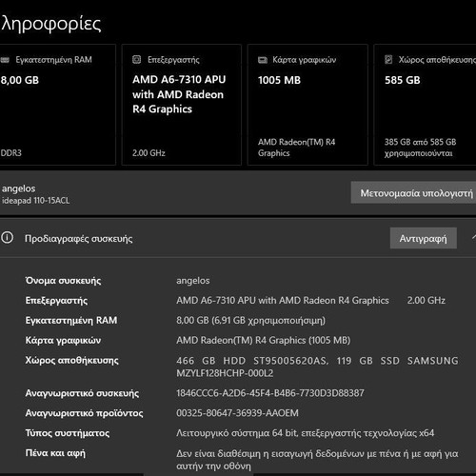Open the Χώρος αποθήκευσης 585 GB card
Image resolution: width=476 pixels, height=476 pixels.
point(425,105)
